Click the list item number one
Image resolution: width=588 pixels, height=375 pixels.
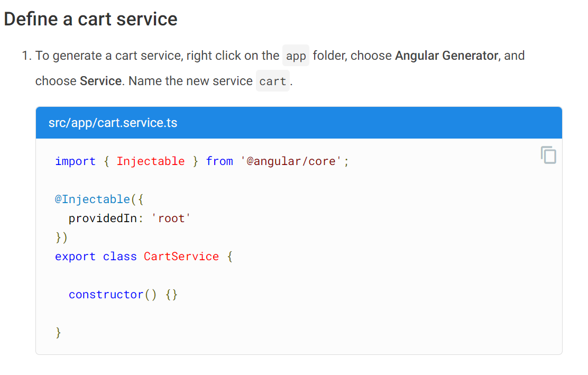tap(26, 56)
